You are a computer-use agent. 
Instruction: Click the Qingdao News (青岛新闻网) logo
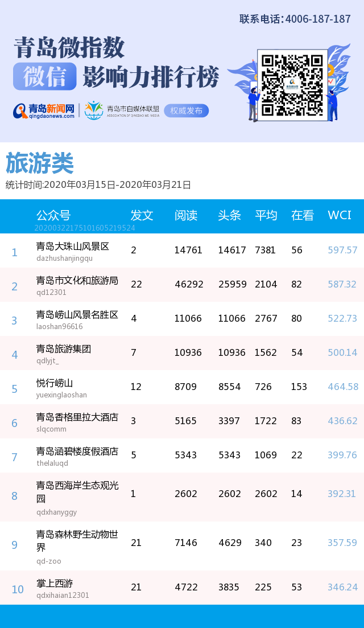coord(44,110)
